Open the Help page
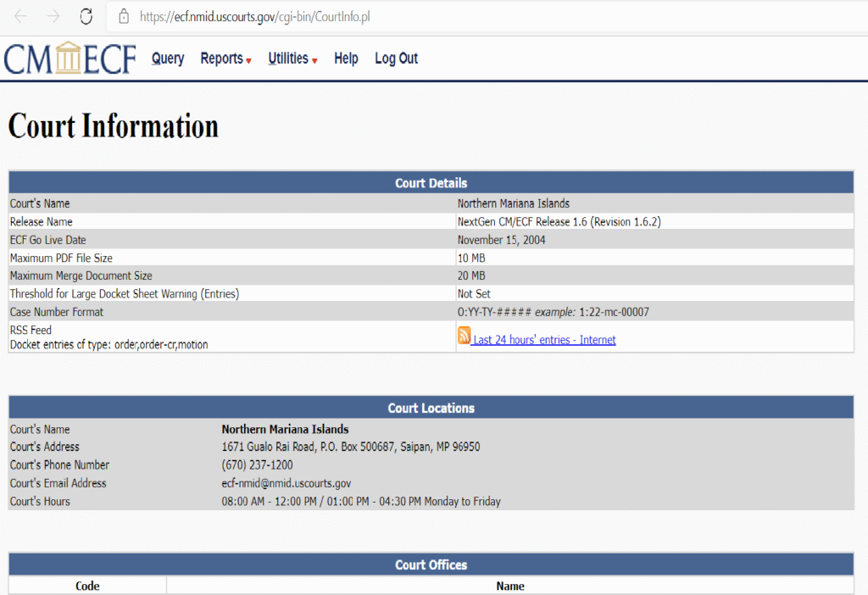 (346, 58)
